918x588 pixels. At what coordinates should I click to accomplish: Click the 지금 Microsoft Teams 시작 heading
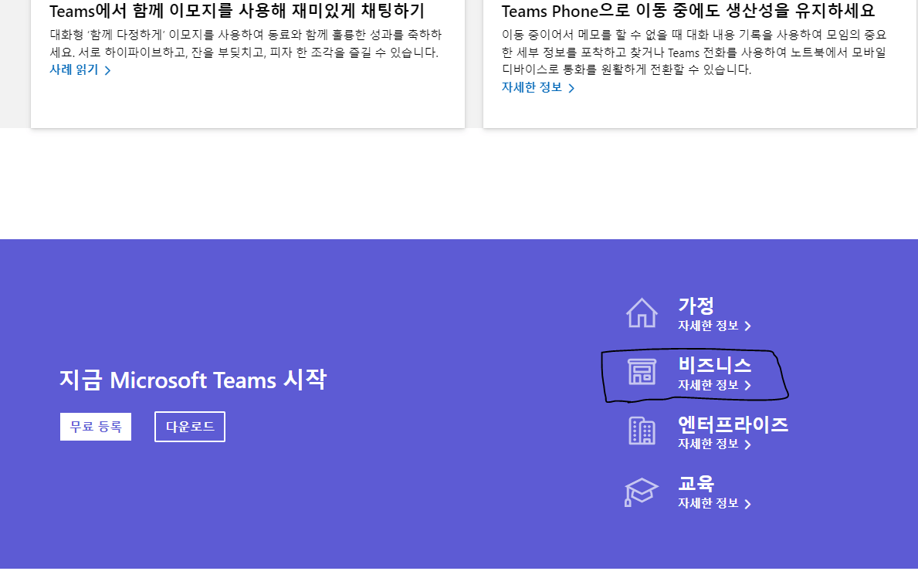[192, 380]
